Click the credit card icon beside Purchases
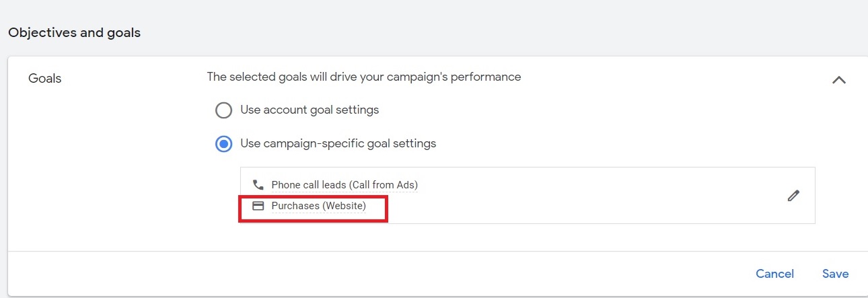The width and height of the screenshot is (868, 298). coord(258,206)
